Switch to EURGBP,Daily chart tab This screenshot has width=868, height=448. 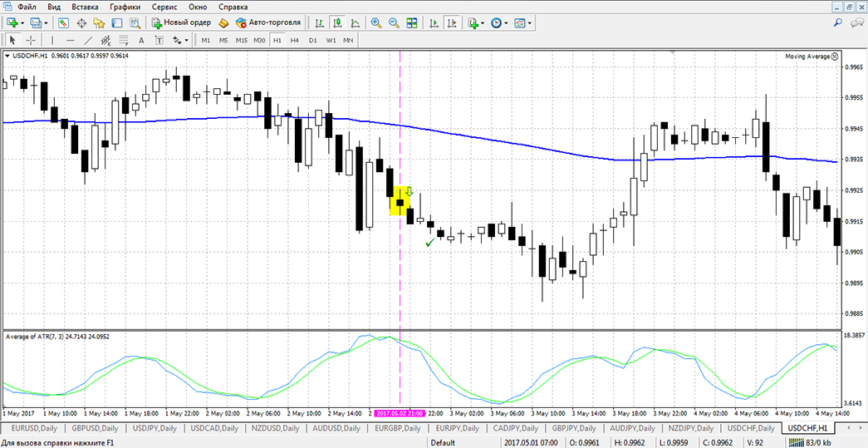(x=397, y=428)
